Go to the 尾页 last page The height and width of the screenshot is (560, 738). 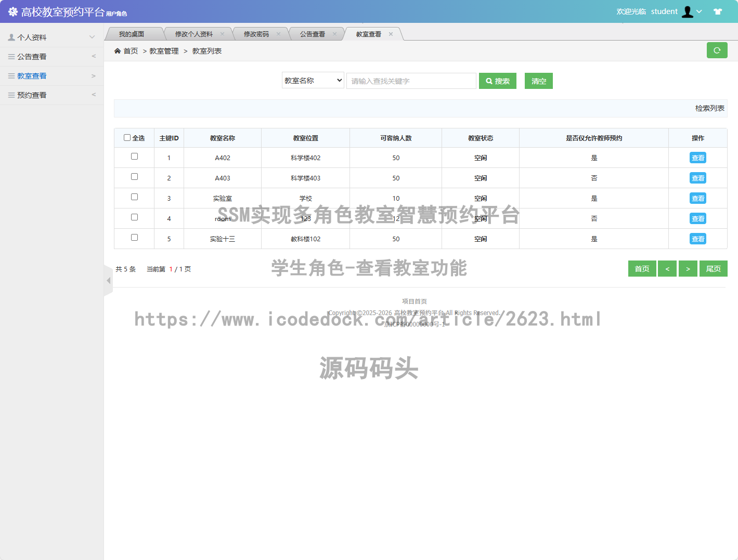pyautogui.click(x=713, y=269)
